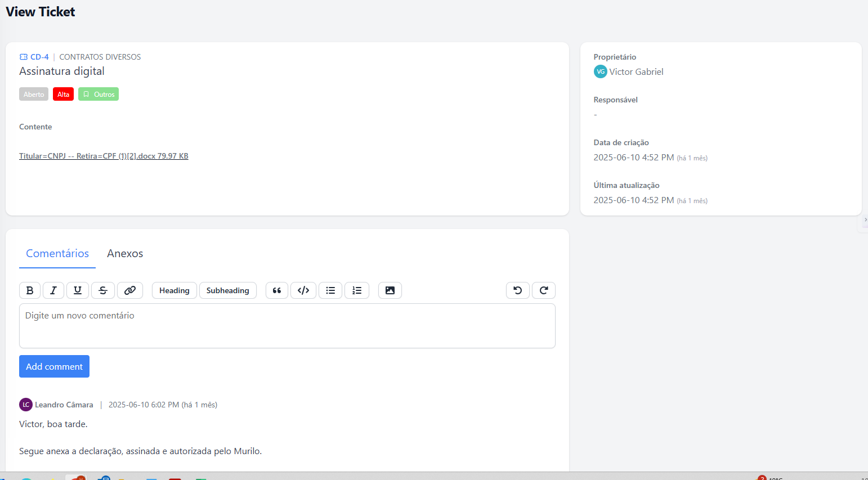Switch to the Anexos tab

click(125, 254)
